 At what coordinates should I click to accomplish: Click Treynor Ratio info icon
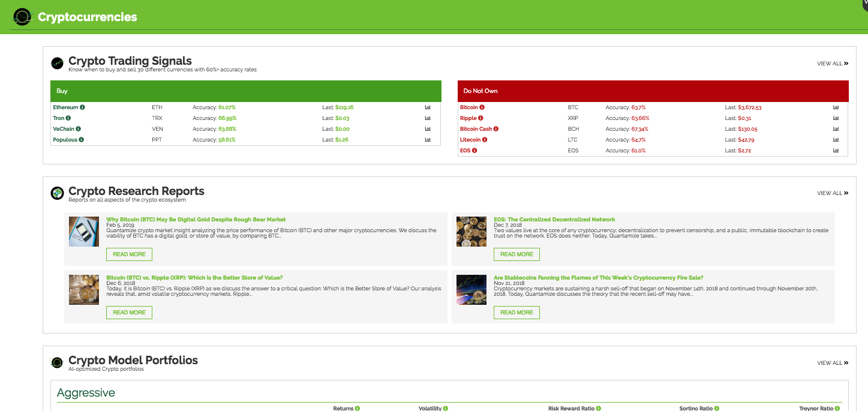(838, 409)
